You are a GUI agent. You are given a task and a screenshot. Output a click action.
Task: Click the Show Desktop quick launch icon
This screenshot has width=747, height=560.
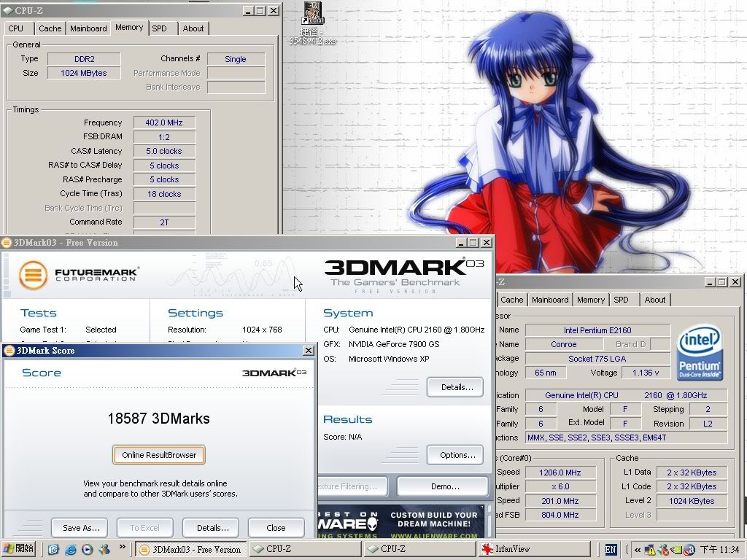[x=54, y=549]
